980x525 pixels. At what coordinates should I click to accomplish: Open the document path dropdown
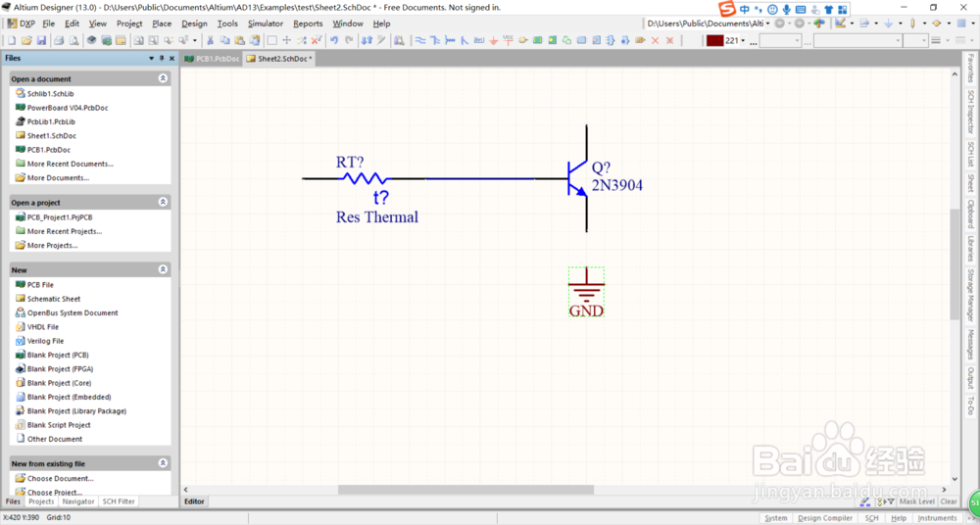click(x=768, y=24)
